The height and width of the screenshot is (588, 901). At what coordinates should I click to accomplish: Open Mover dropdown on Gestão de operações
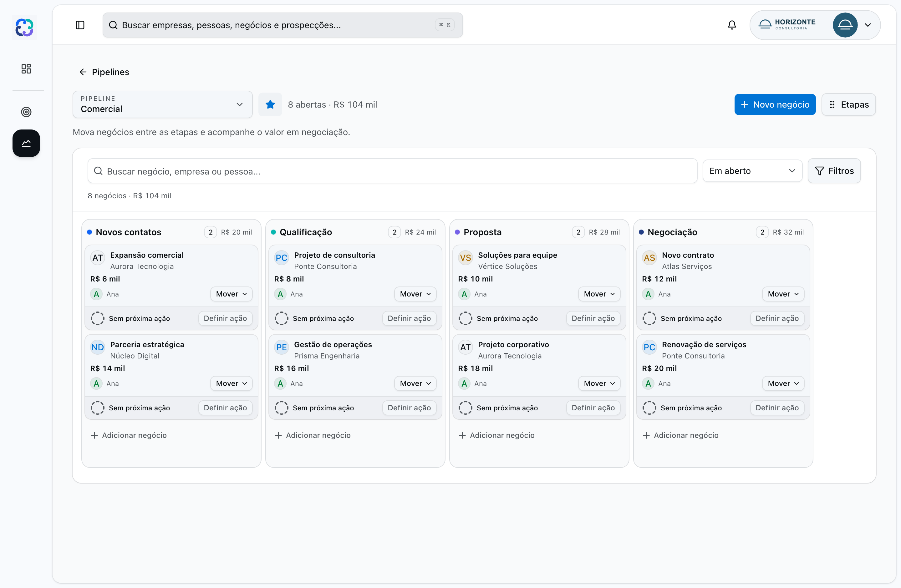pyautogui.click(x=415, y=383)
